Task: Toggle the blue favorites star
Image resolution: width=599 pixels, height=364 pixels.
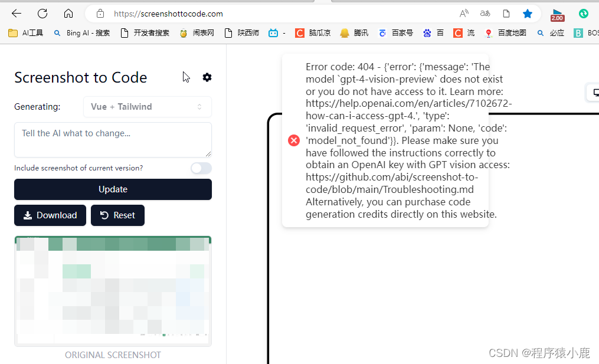Action: coord(528,14)
